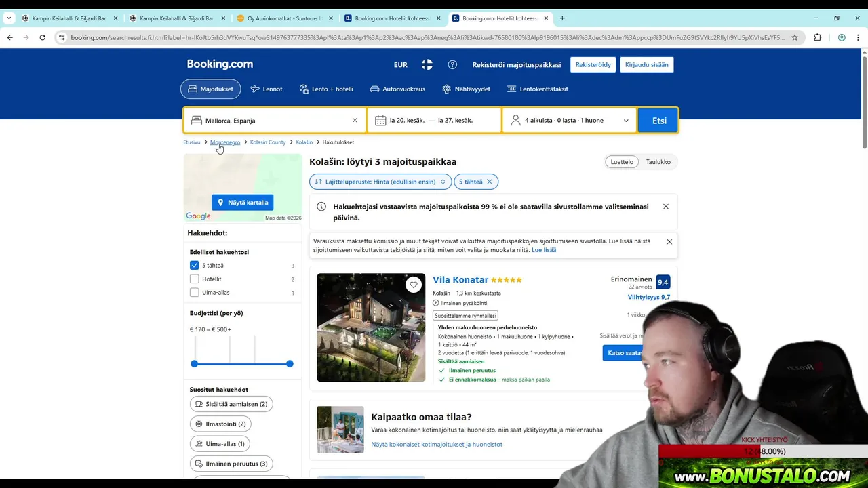Click the Vila Konatar photo thumbnail
Screen dimensions: 868x488
point(371,327)
